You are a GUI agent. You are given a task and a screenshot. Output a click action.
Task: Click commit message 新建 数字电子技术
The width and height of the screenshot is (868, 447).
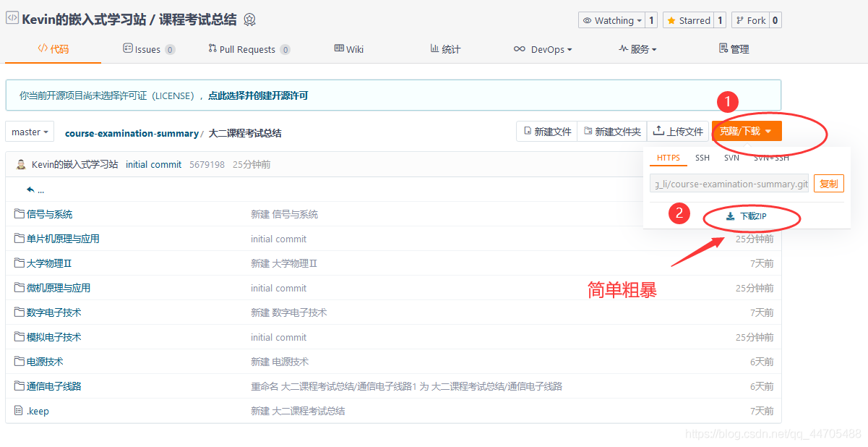tap(289, 312)
